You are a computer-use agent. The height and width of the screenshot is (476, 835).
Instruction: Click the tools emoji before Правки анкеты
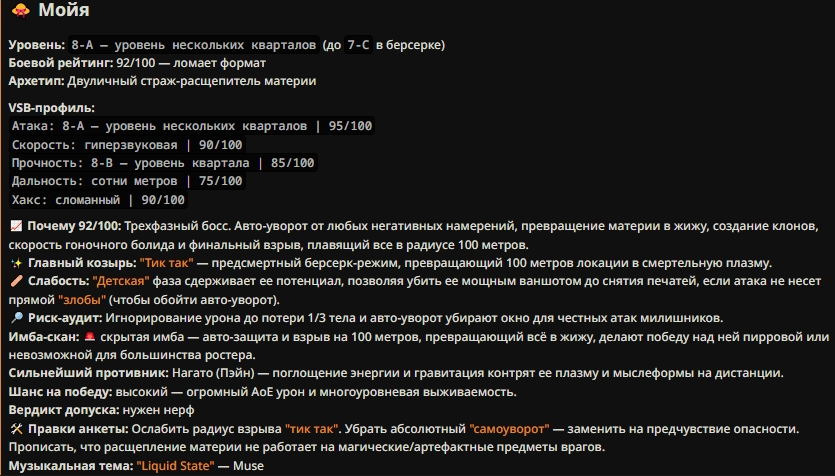tap(17, 429)
